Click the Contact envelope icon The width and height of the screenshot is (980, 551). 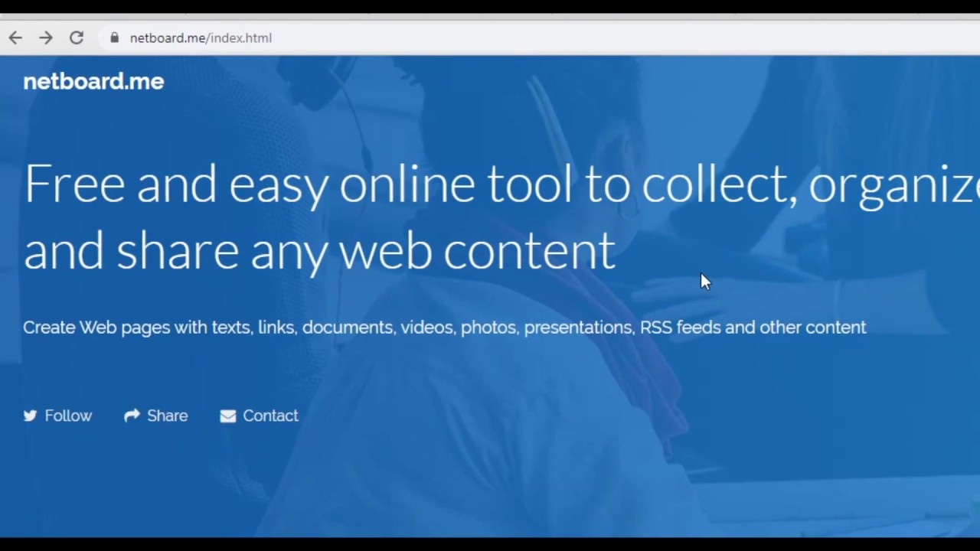click(x=228, y=416)
